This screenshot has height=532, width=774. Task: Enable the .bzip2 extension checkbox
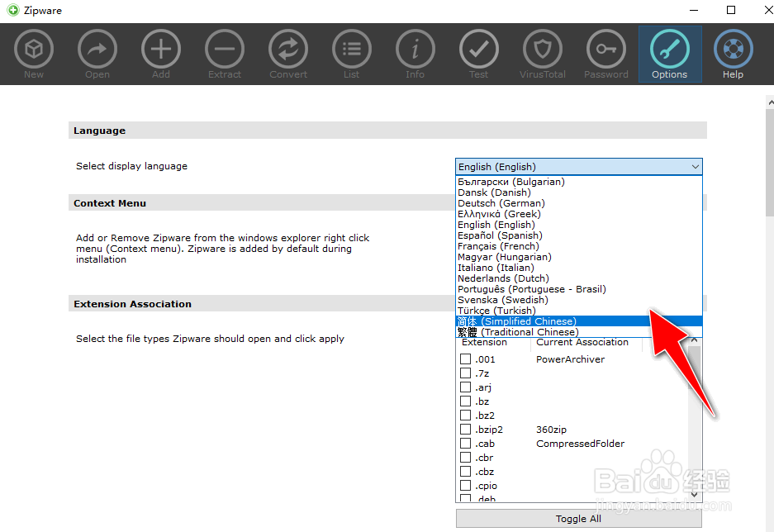tap(466, 430)
